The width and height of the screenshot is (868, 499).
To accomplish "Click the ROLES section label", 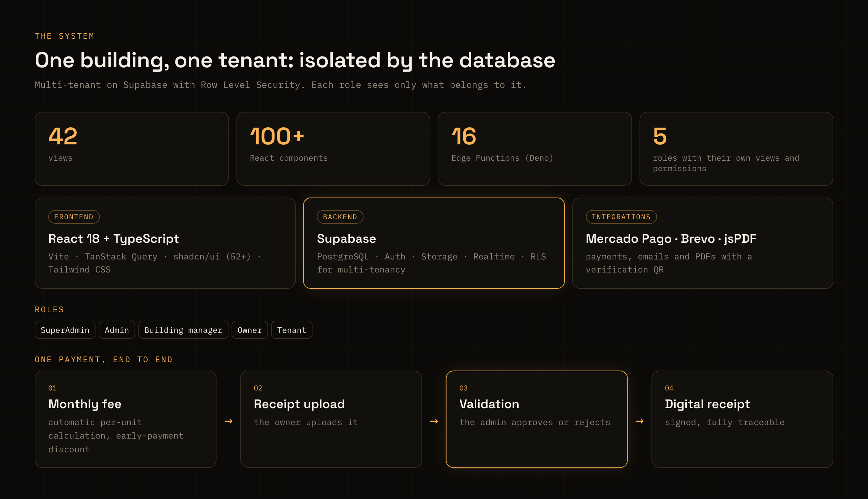I will pos(50,310).
